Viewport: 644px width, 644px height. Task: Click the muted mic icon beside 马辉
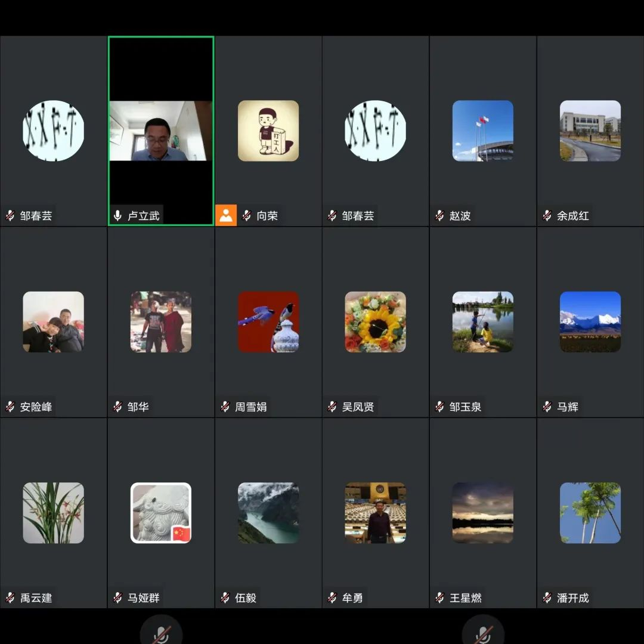pos(547,407)
